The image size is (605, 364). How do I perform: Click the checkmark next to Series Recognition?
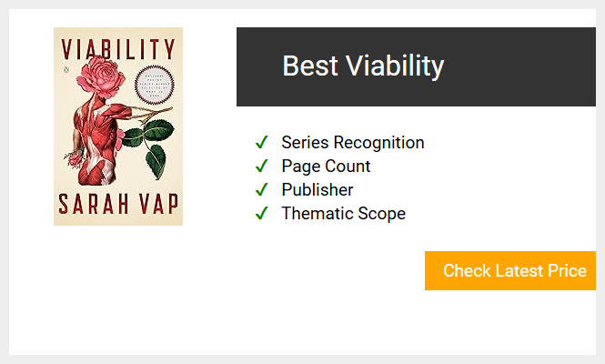point(262,143)
